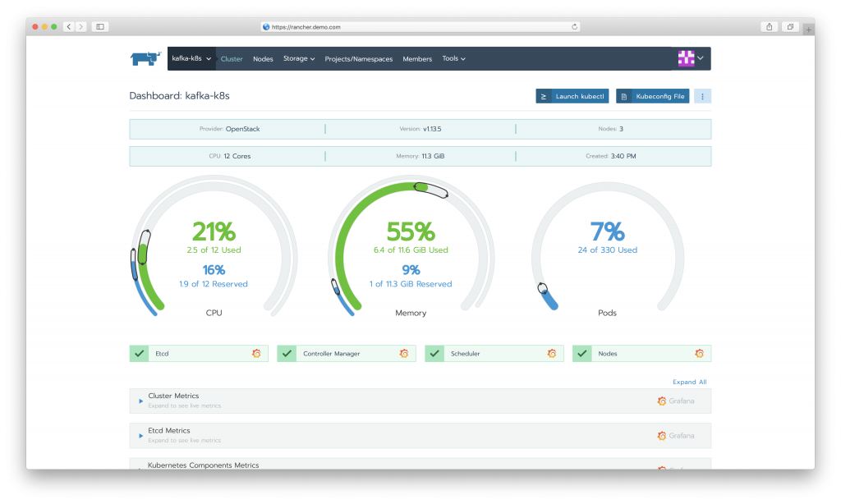Click the 6.4 of 11.6 GiB Used text
This screenshot has width=841, height=504.
point(411,250)
